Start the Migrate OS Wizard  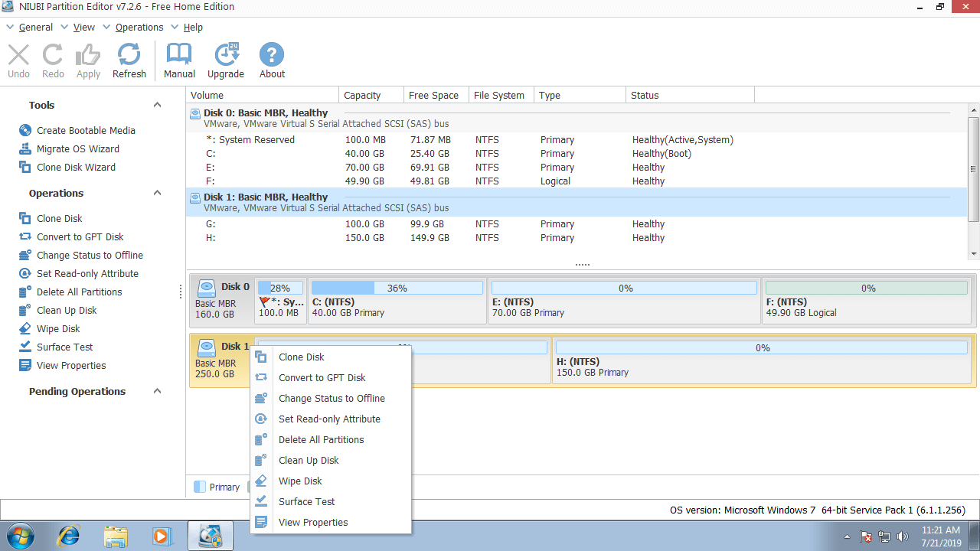[x=77, y=149]
